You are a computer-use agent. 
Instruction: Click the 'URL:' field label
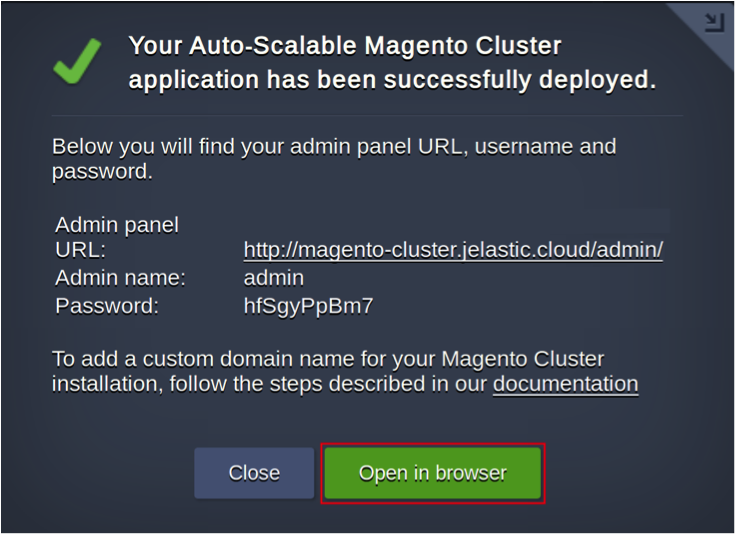pos(80,250)
